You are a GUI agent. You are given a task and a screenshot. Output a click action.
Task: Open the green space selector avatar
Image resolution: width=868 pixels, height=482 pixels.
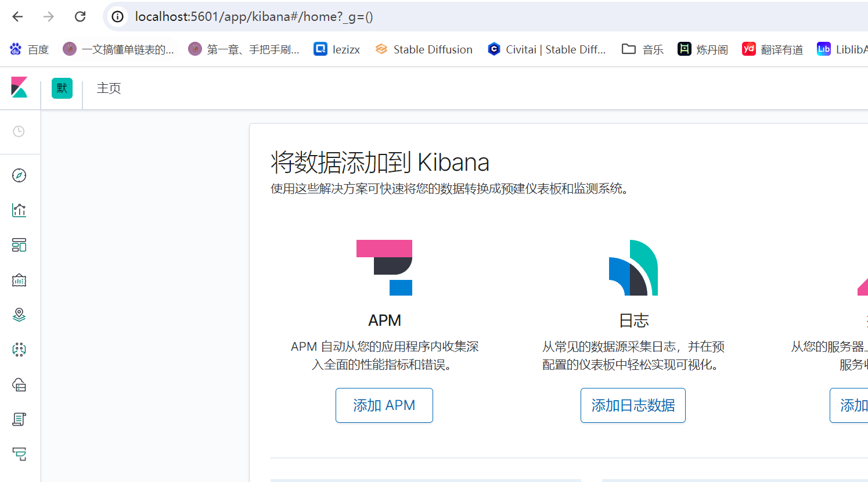tap(62, 88)
